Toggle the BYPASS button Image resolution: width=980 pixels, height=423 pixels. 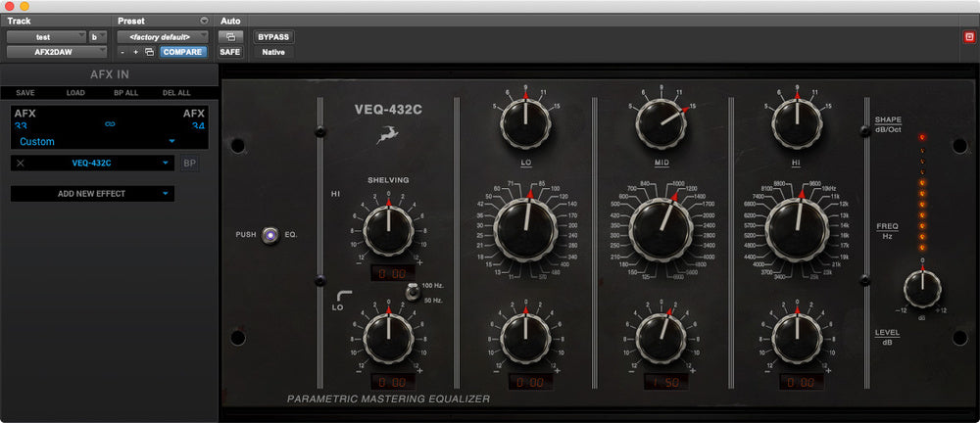tap(273, 37)
